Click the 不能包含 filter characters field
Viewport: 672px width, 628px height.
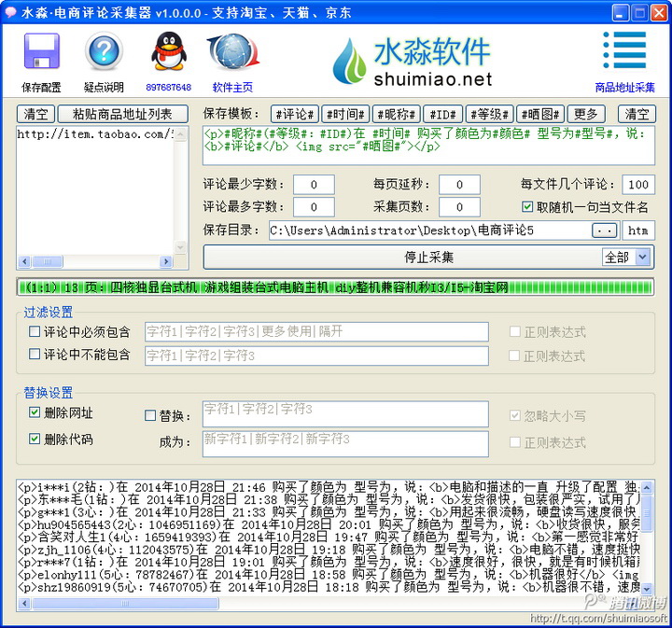(316, 356)
